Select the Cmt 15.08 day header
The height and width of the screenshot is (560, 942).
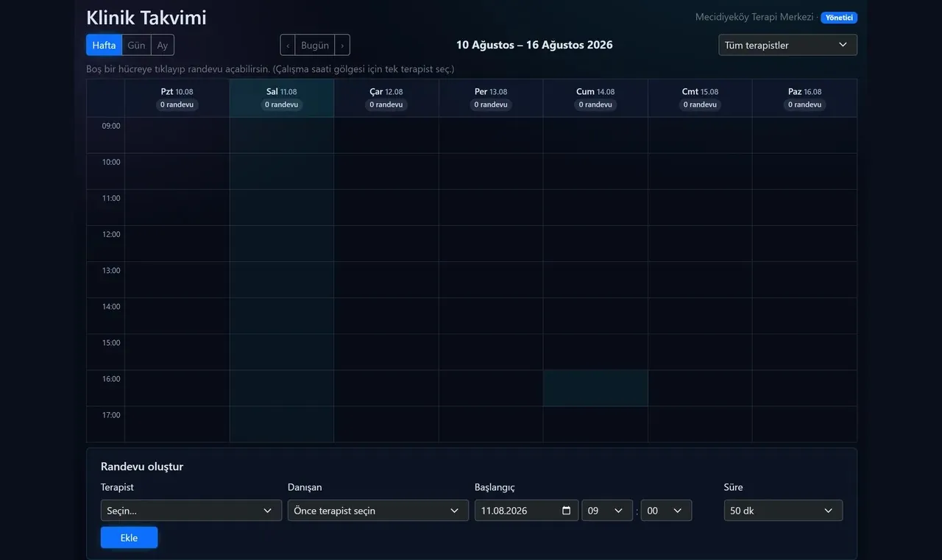click(x=700, y=98)
